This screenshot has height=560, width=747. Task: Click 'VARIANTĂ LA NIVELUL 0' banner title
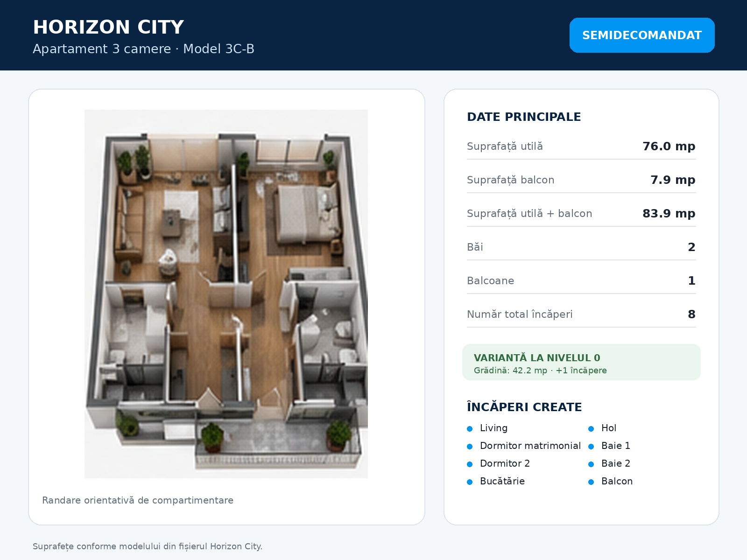pos(537,358)
